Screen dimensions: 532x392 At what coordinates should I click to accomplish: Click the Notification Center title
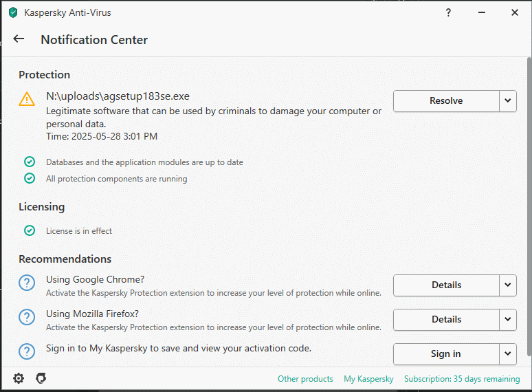(x=94, y=40)
